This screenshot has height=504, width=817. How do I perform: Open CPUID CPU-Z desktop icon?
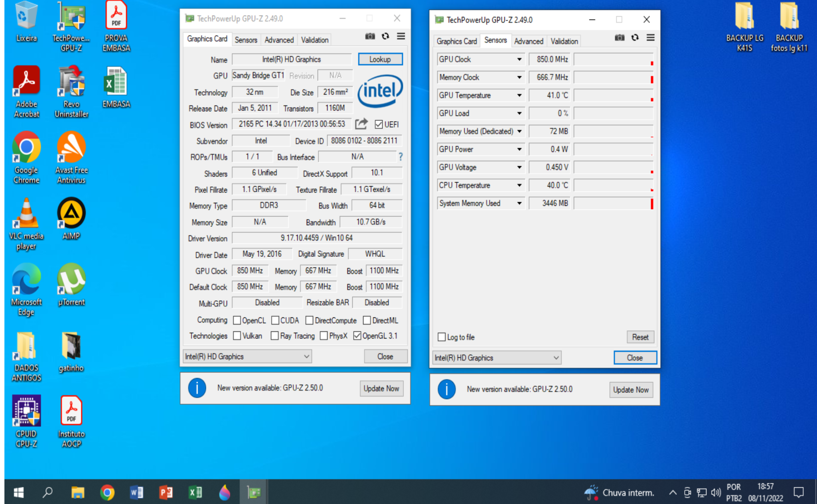click(26, 421)
